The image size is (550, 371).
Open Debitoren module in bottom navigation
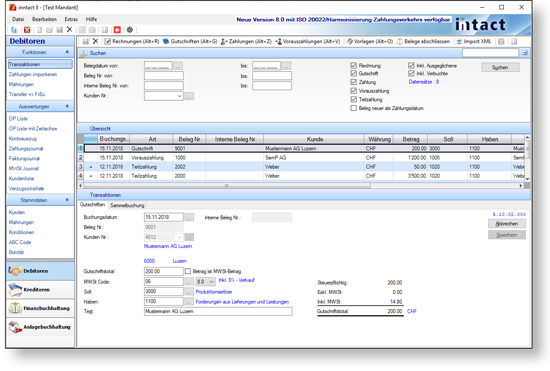(40, 271)
